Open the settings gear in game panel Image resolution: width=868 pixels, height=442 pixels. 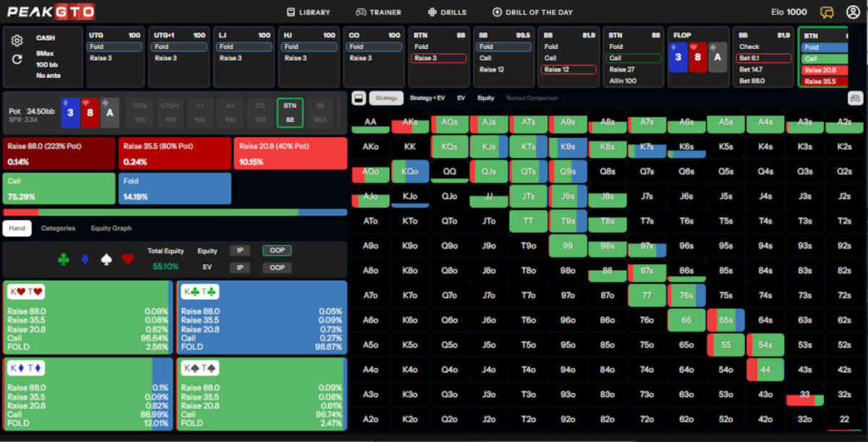[17, 41]
